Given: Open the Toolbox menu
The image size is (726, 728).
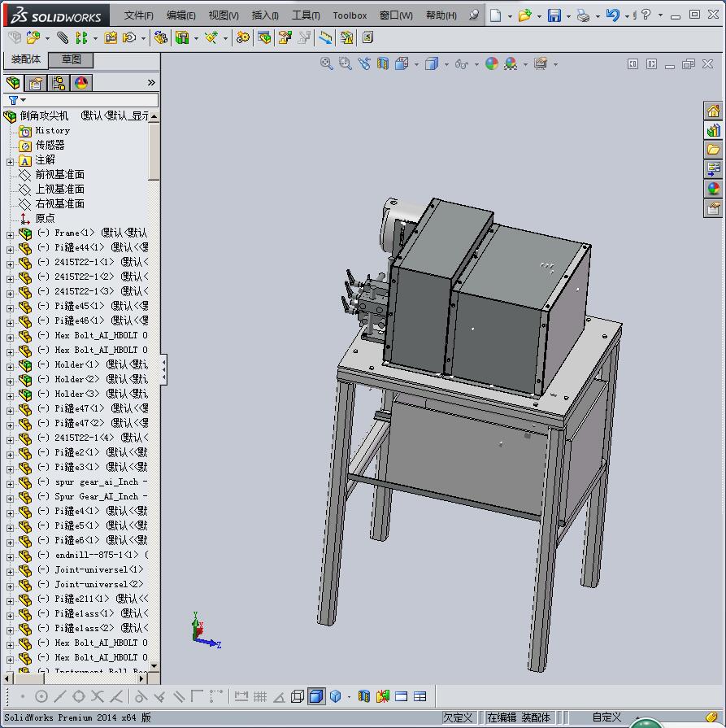Looking at the screenshot, I should pyautogui.click(x=350, y=15).
